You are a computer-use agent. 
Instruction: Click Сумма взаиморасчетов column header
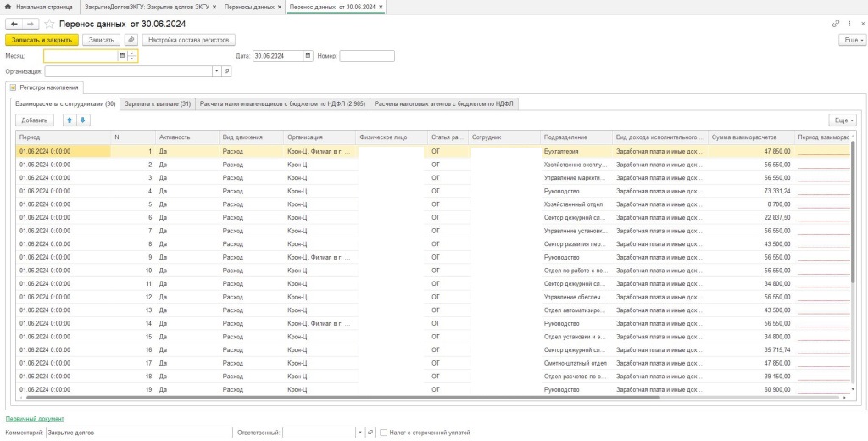pos(751,137)
